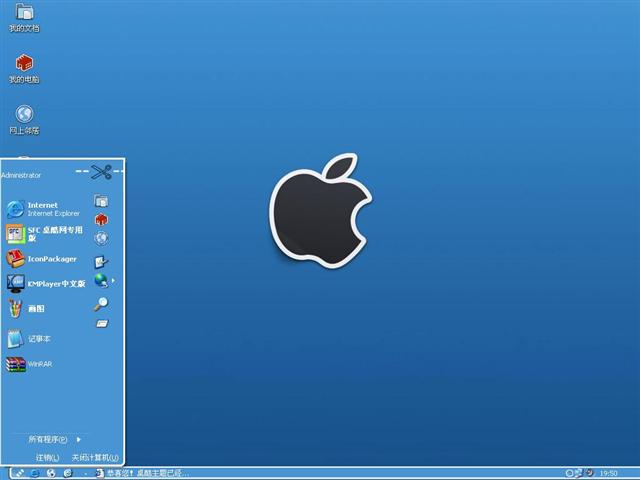Screen dimensions: 640x480
Task: Click the 注销(L) log off button
Action: (x=47, y=458)
